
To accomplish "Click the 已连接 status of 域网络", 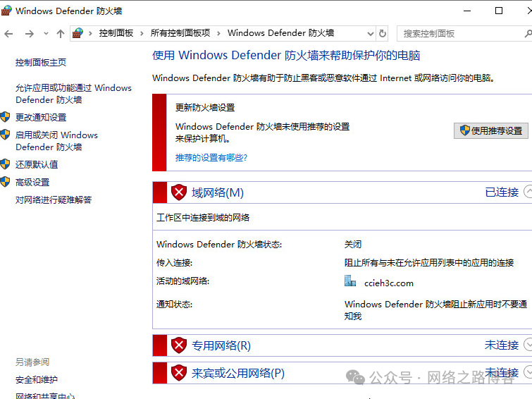I will point(502,192).
